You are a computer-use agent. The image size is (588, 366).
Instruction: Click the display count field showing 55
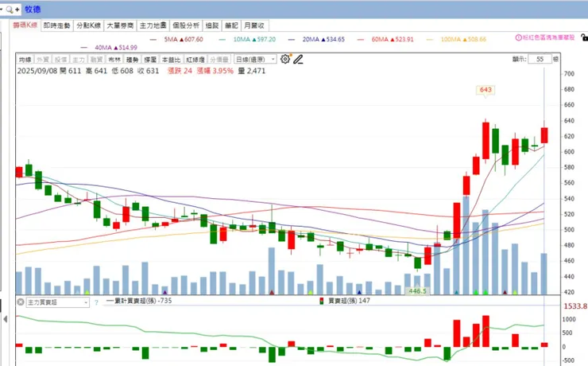click(x=540, y=59)
